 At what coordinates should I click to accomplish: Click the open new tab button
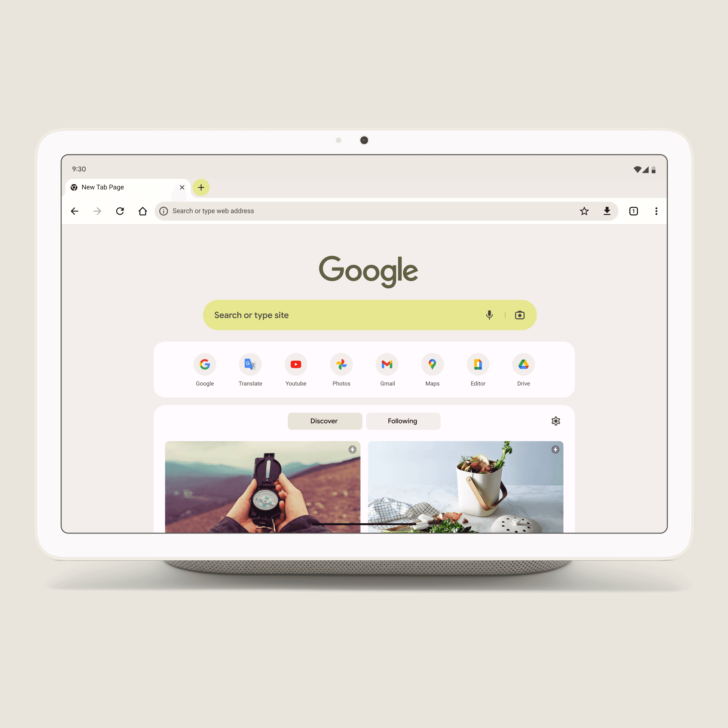201,187
